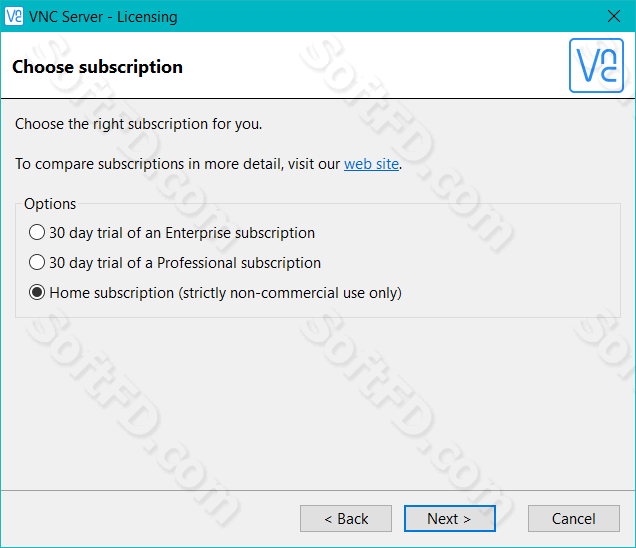Close the VNC Server Licensing window
The height and width of the screenshot is (548, 636).
coord(614,16)
